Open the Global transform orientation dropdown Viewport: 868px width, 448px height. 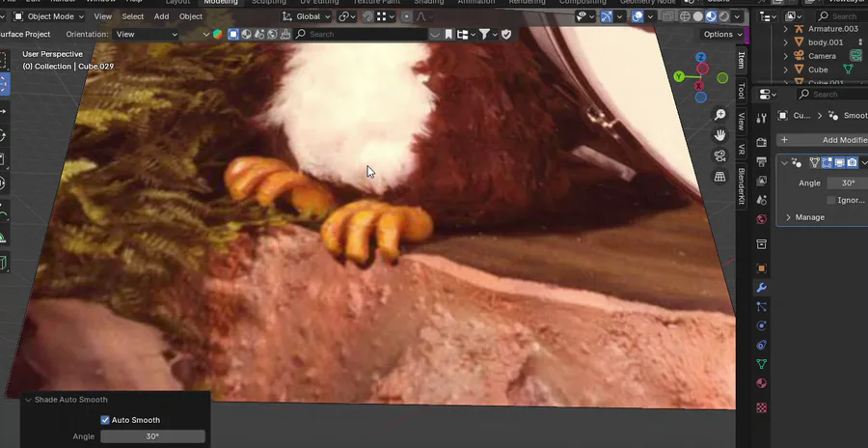306,16
